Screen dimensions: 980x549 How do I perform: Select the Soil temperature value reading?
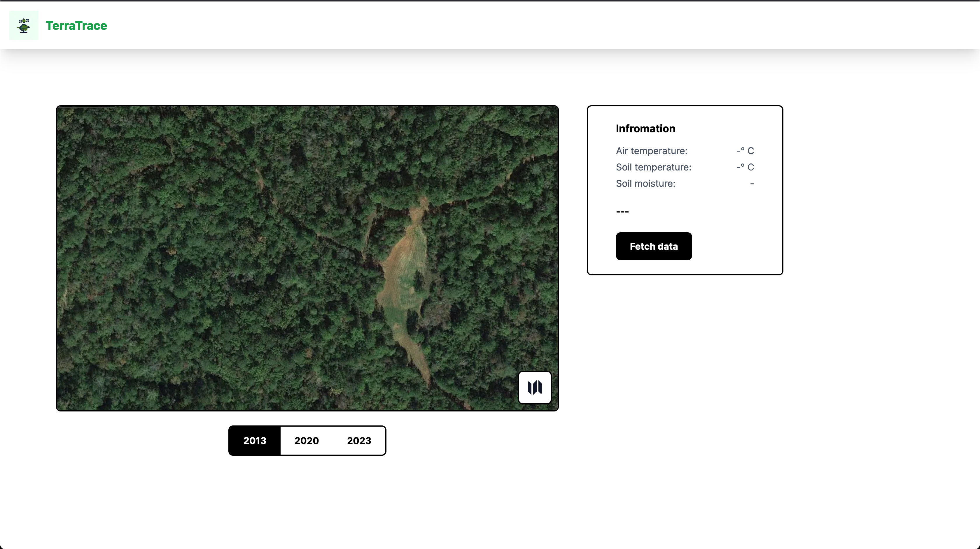click(x=745, y=167)
